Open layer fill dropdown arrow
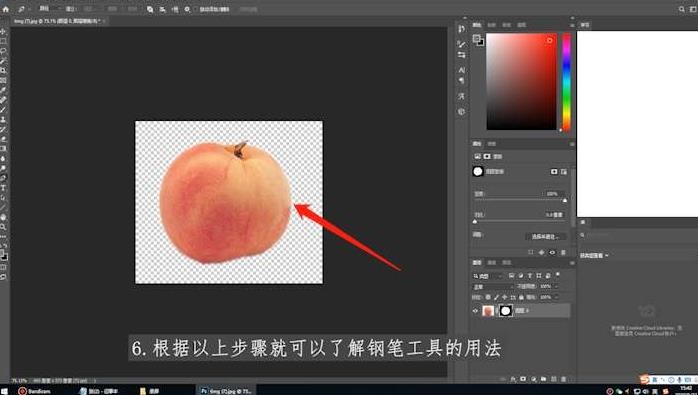 click(x=556, y=297)
